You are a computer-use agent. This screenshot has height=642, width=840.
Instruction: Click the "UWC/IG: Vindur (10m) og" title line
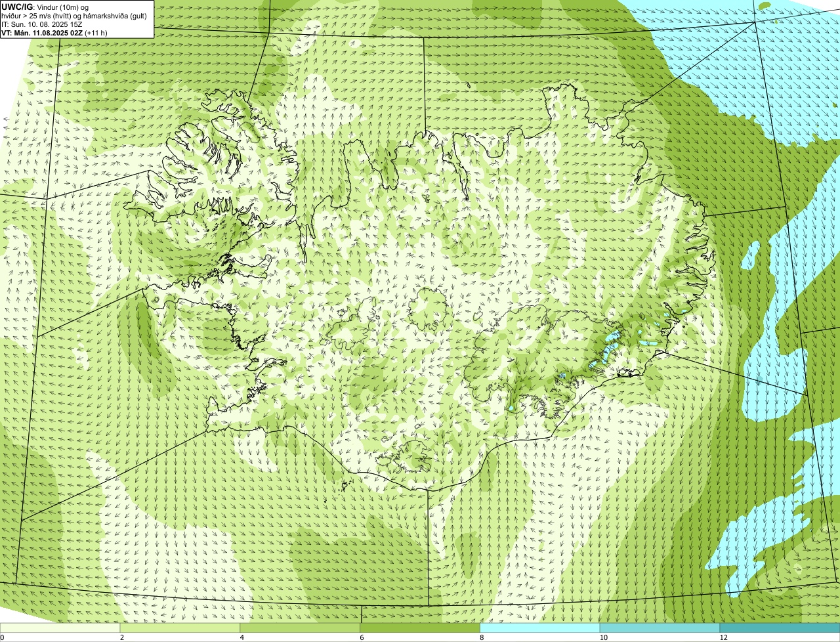(45, 7)
